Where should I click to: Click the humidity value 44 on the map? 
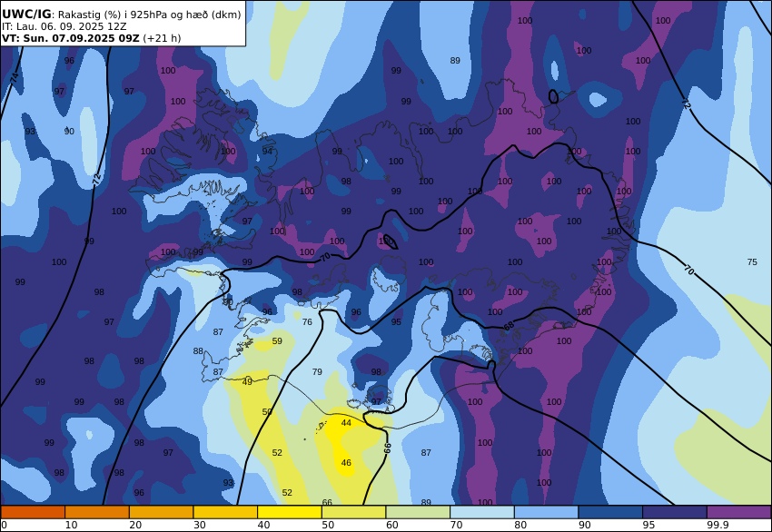(346, 423)
